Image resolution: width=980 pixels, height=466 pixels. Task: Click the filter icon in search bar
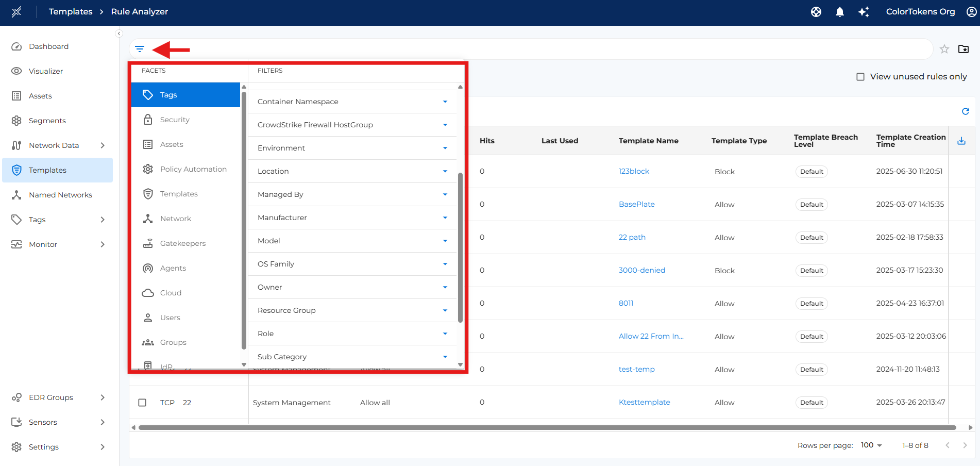[x=140, y=49]
